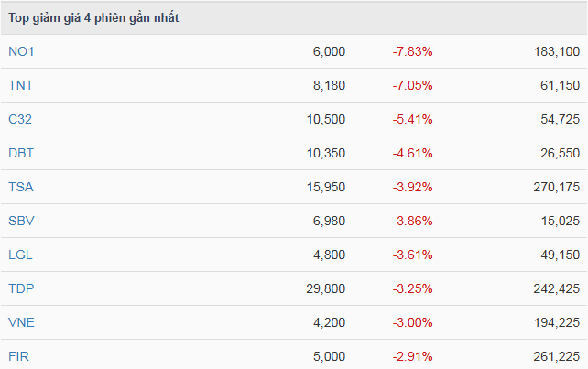Click the LGL stock symbol
The width and height of the screenshot is (588, 369).
(21, 255)
